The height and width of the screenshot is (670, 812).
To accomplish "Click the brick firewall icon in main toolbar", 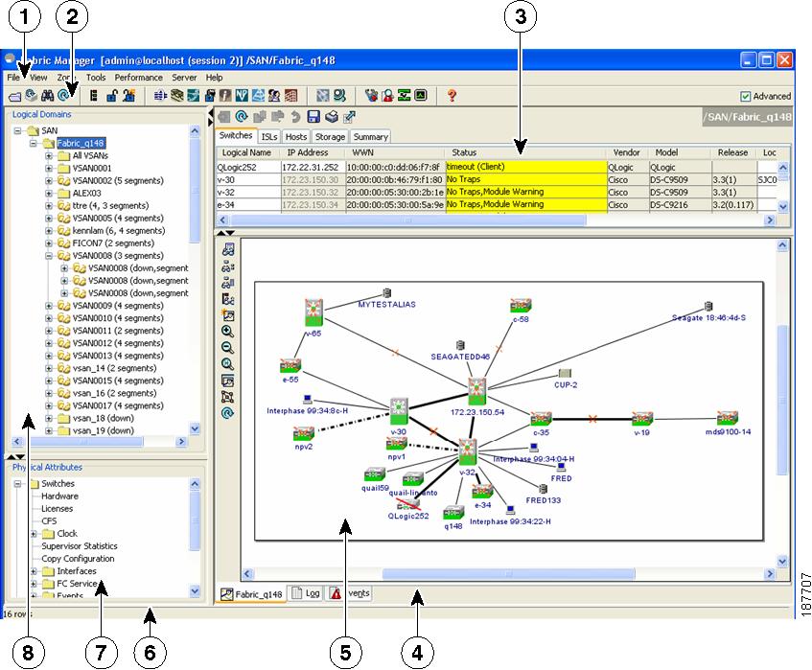I will pos(291,95).
